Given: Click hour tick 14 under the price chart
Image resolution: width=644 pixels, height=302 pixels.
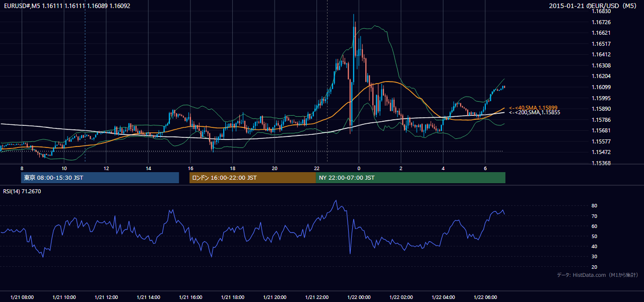Looking at the screenshot, I should tap(148, 168).
